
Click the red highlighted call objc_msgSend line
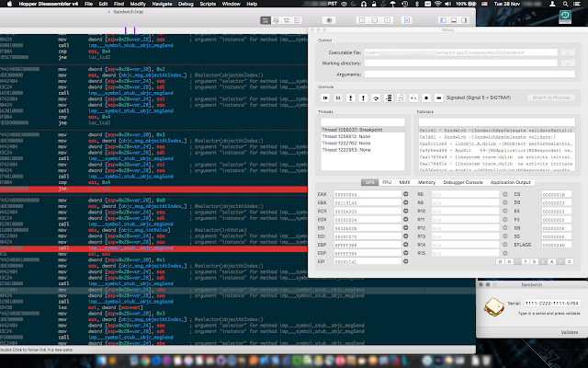click(x=153, y=248)
